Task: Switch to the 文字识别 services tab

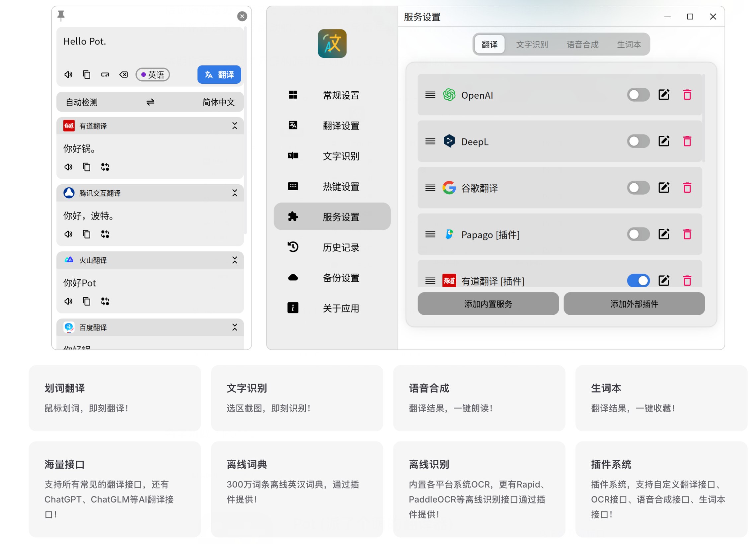Action: [x=532, y=45]
